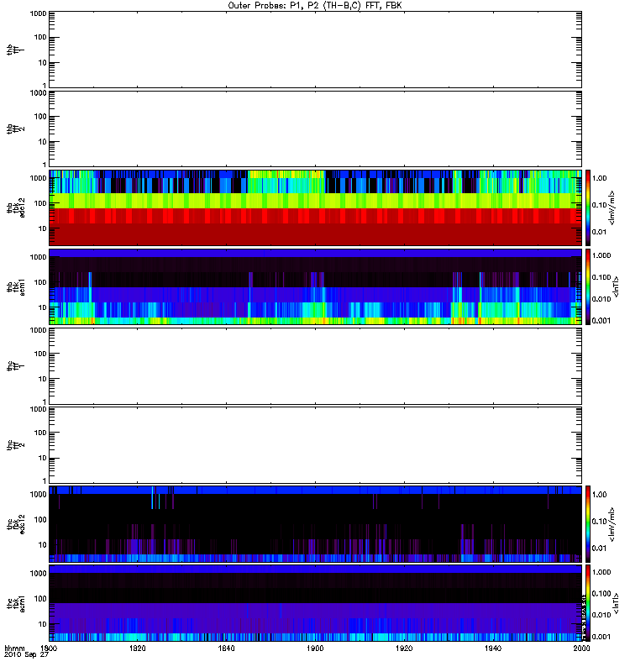630x672 pixels.
Task: Click the 'thb fft 2' y-axis title
Action: (15, 129)
